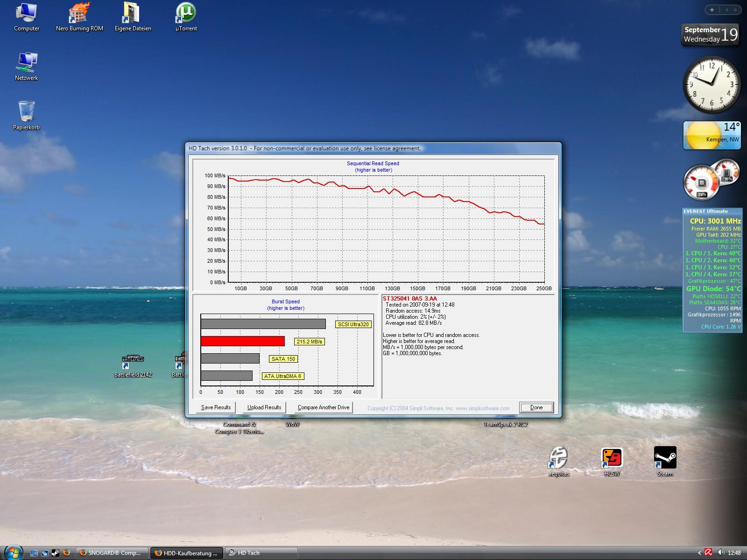Click the EVEREST Ultimate gadget header
Viewport: 747px width, 560px height.
(x=712, y=211)
